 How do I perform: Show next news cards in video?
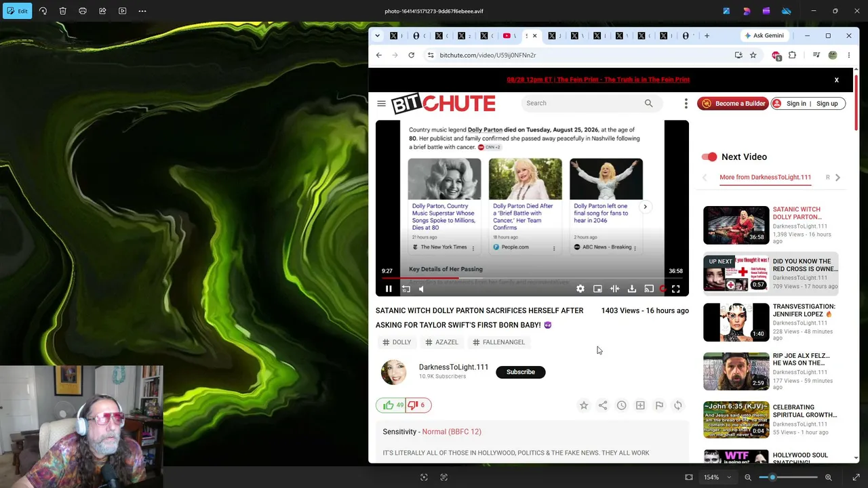click(x=645, y=207)
